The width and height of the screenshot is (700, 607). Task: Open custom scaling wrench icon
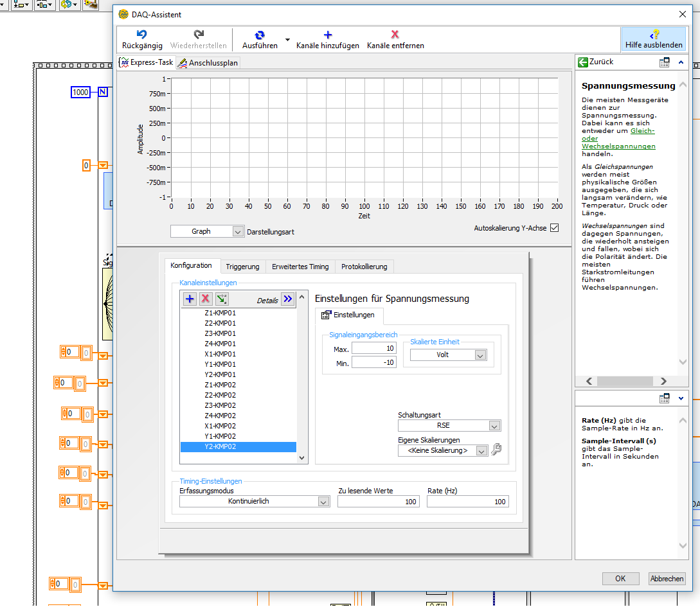click(x=496, y=450)
